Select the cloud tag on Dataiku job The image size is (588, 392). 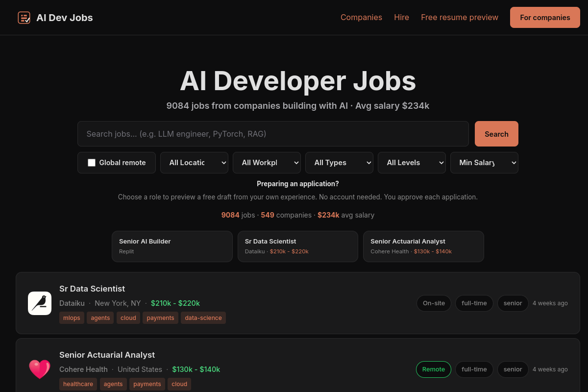(x=128, y=318)
